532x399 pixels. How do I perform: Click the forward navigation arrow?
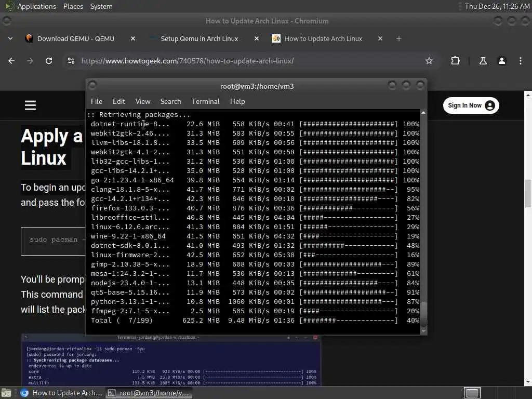(30, 61)
